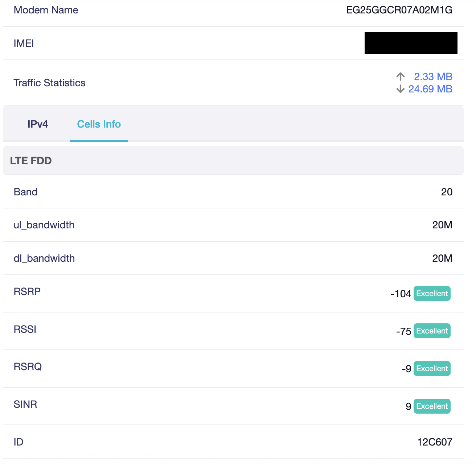Switch to the IPv4 tab
The image size is (476, 464).
click(38, 124)
